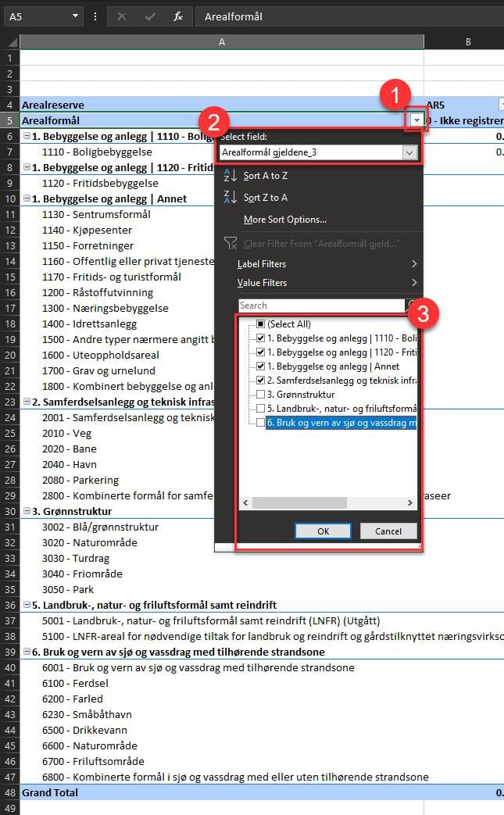Toggle the (Select All) checkbox

click(261, 324)
